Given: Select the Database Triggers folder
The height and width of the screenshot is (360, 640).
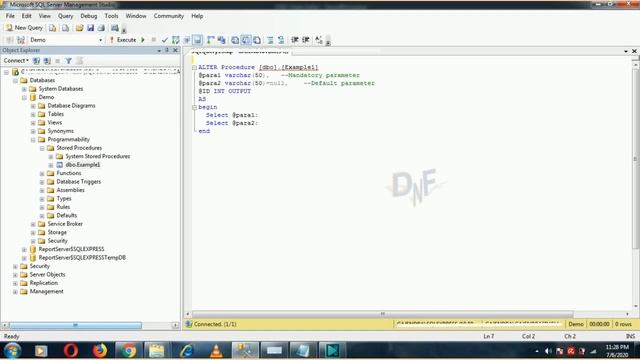Looking at the screenshot, I should tap(78, 182).
